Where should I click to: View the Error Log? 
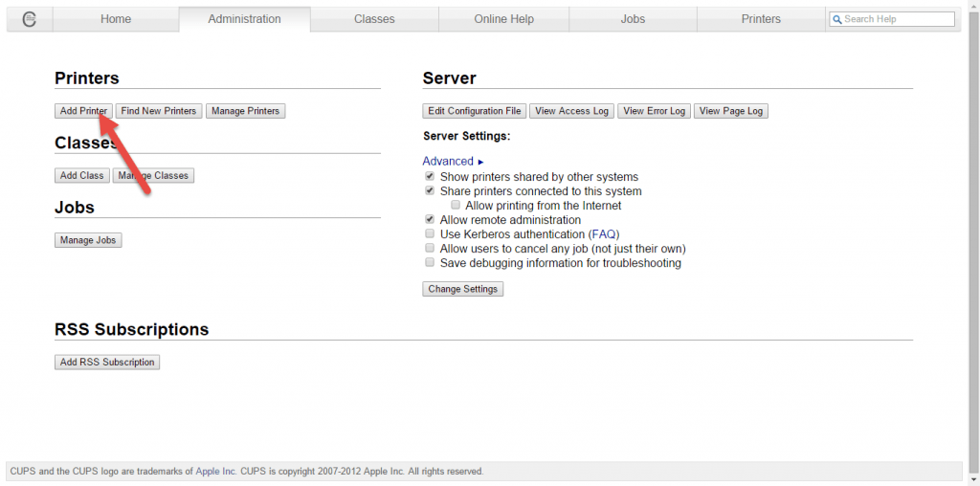654,111
